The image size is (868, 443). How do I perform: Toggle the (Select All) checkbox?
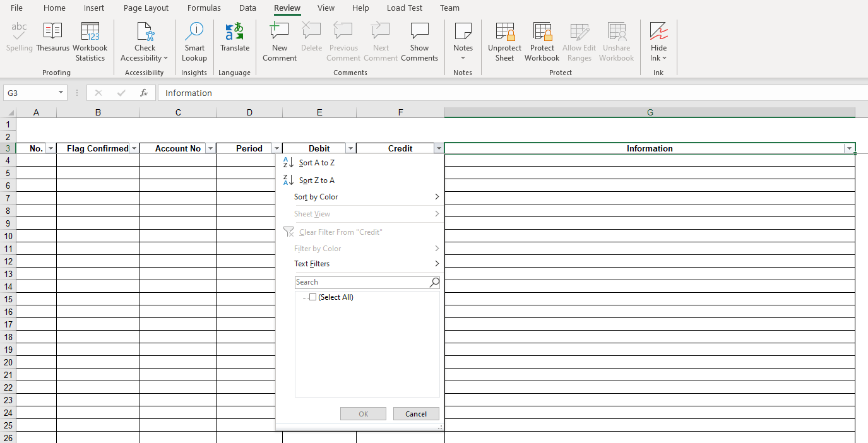coord(312,297)
